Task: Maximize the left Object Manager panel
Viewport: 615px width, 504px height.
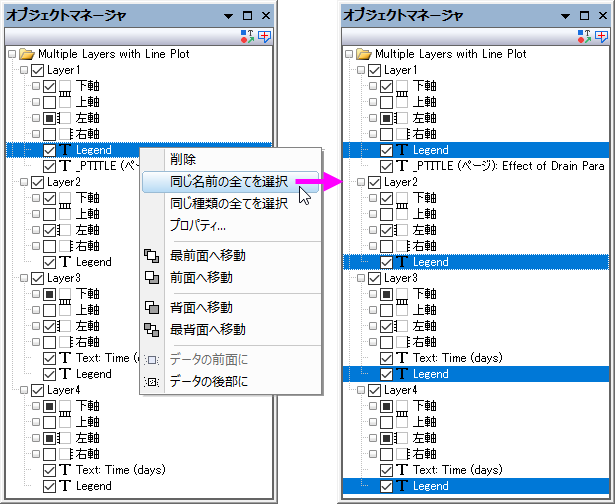Action: pos(247,16)
